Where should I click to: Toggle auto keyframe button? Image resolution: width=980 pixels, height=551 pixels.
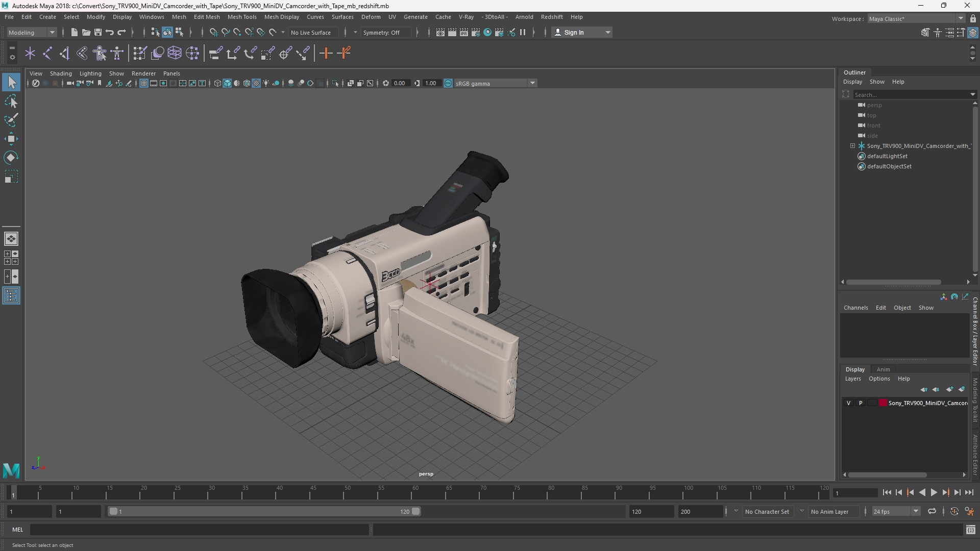[x=954, y=511]
